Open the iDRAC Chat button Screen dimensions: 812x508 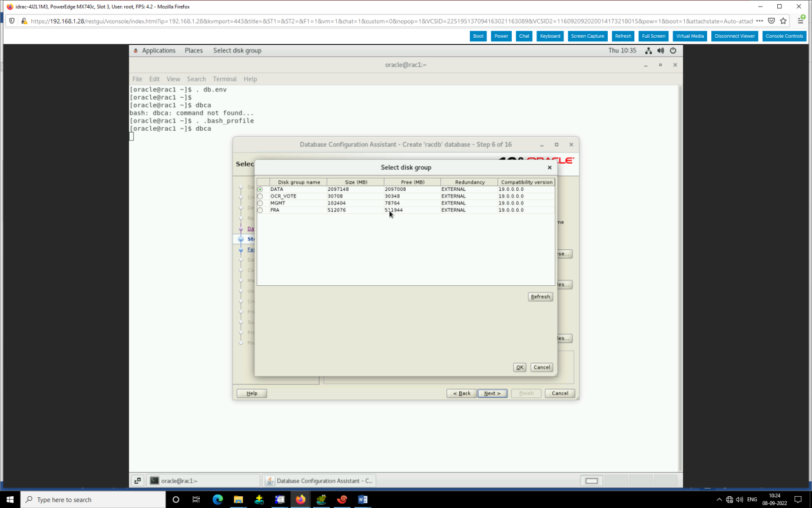524,36
